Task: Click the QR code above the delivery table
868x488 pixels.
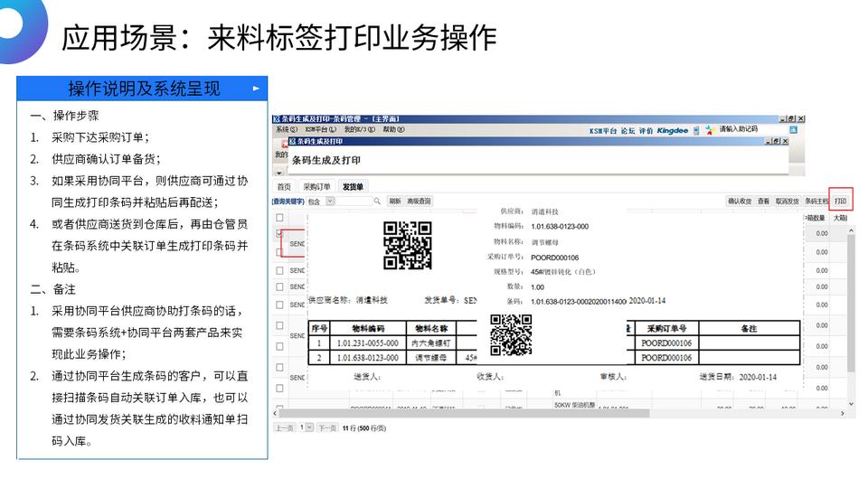Action: click(511, 333)
